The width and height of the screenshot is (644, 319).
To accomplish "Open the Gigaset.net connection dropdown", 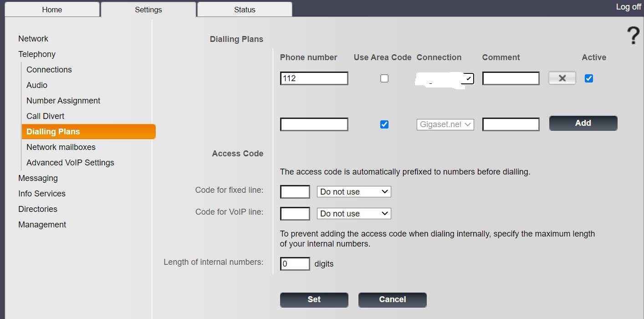I will [x=445, y=124].
